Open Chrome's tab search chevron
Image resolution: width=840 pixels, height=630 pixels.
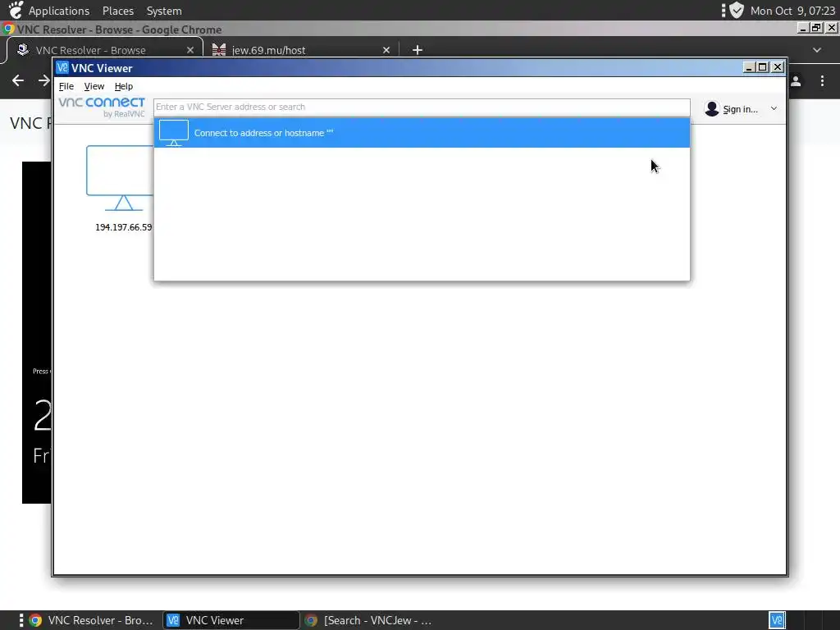point(817,50)
